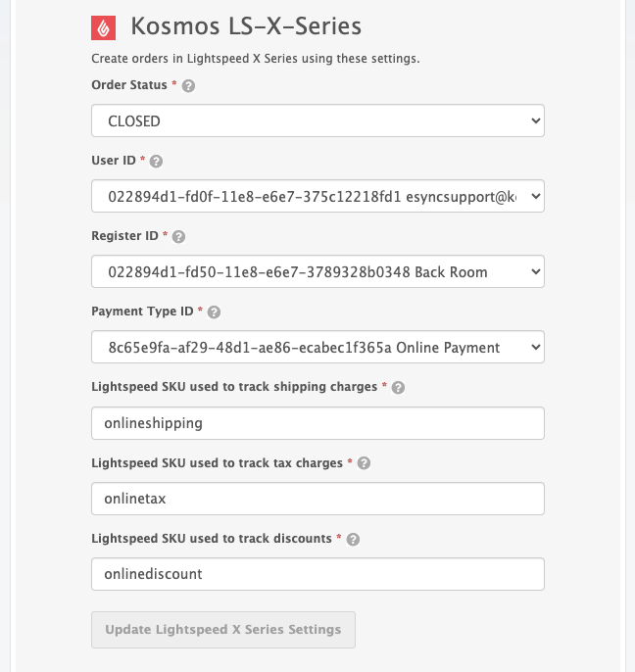635x672 pixels.
Task: Open help for shipping charges SKU
Action: [398, 387]
